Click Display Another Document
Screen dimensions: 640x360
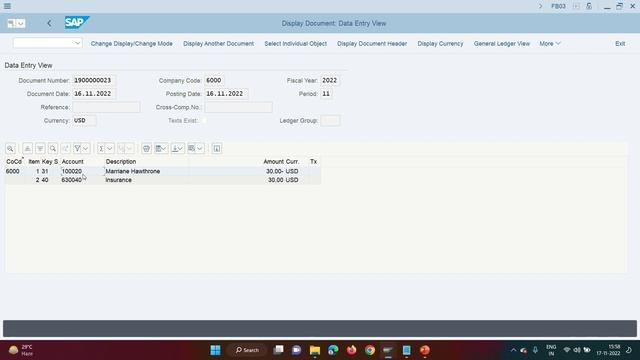pos(218,44)
